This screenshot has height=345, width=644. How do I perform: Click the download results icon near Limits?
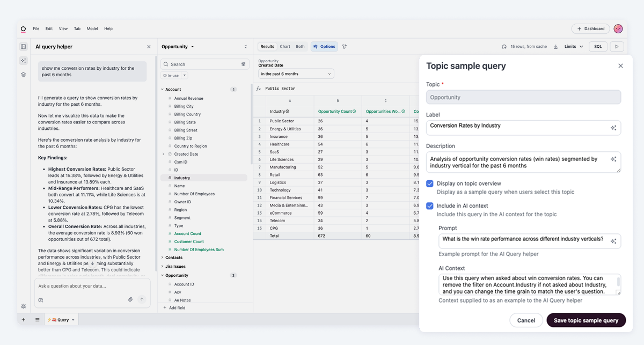point(557,47)
